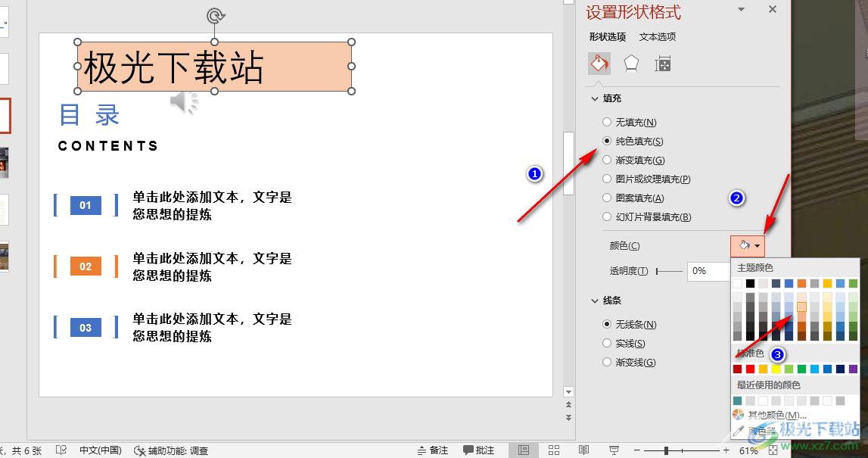Click the blue 03 box on slide
Viewport: 868px width, 458px height.
pos(86,327)
